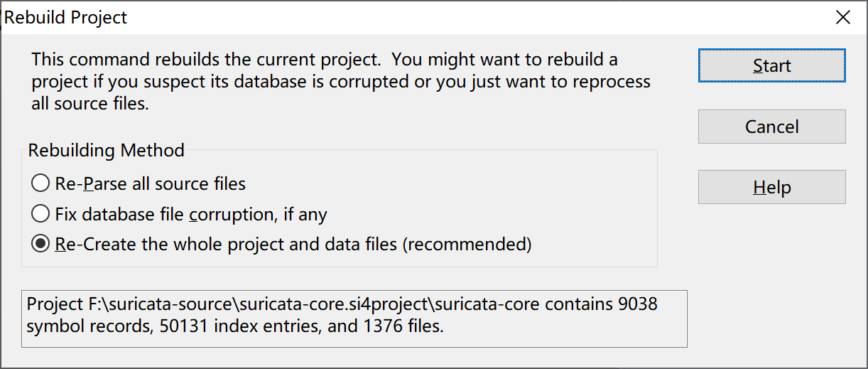Click the word "(recommended)" in the third option
Image resolution: width=868 pixels, height=369 pixels.
pos(467,245)
